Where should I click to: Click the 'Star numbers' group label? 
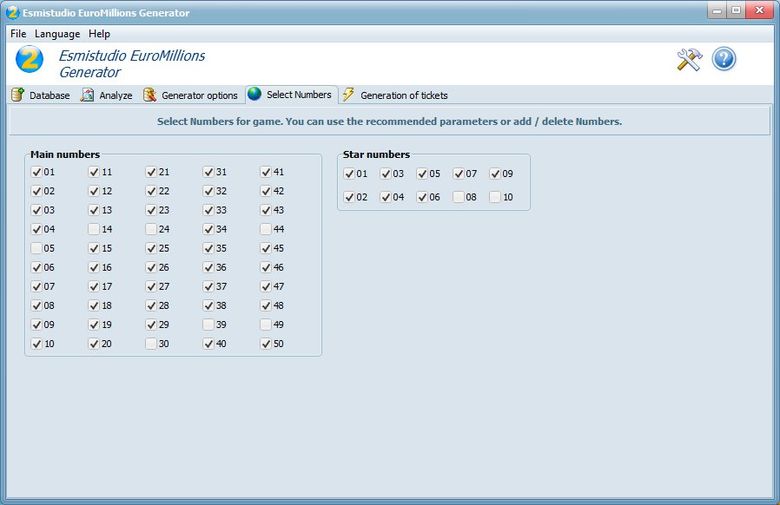[x=377, y=155]
